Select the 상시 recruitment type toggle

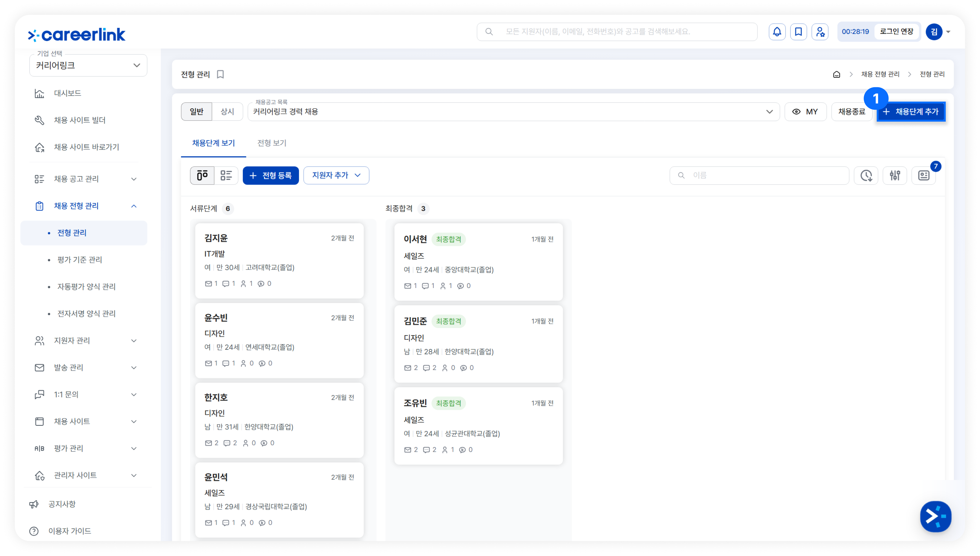(x=227, y=111)
